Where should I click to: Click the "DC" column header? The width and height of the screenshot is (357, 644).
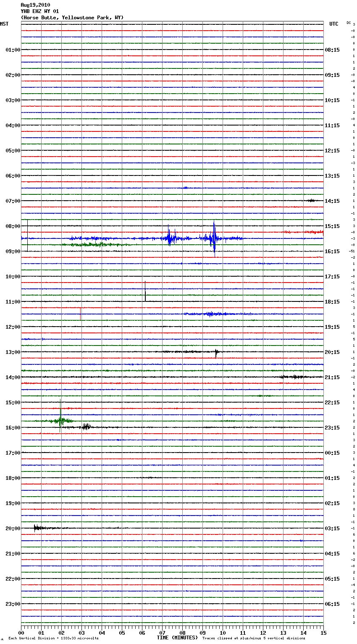point(349,23)
